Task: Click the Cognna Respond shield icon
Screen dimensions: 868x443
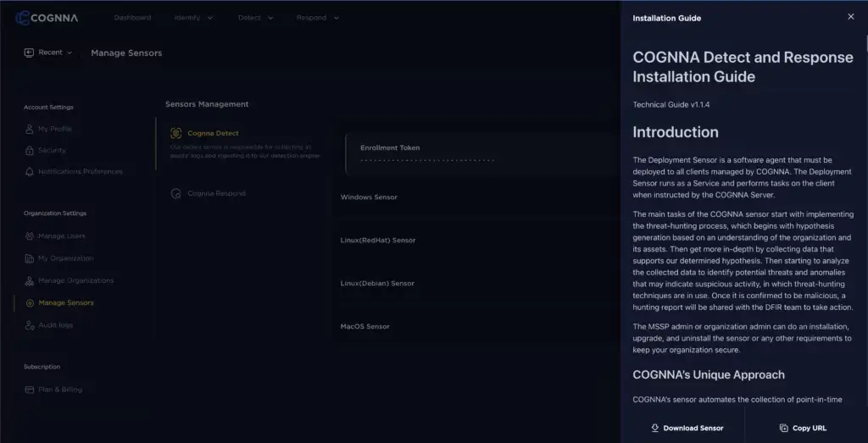Action: coord(176,194)
